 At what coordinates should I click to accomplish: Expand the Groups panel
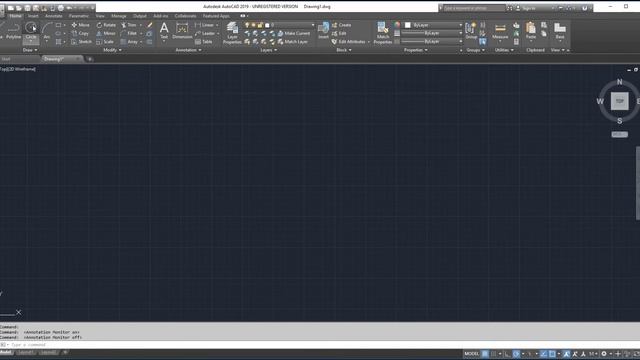click(476, 50)
